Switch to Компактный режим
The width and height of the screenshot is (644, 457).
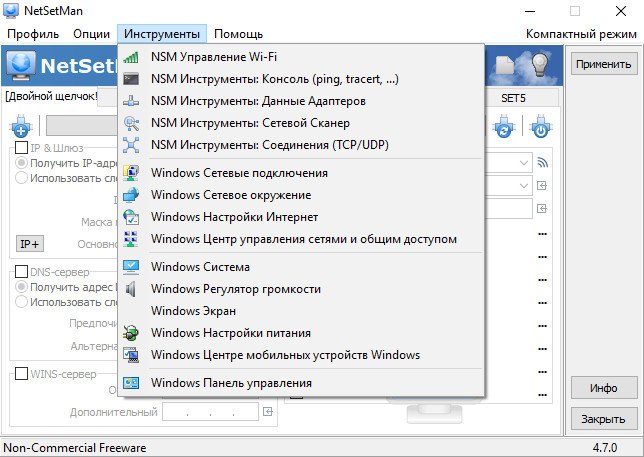(581, 34)
